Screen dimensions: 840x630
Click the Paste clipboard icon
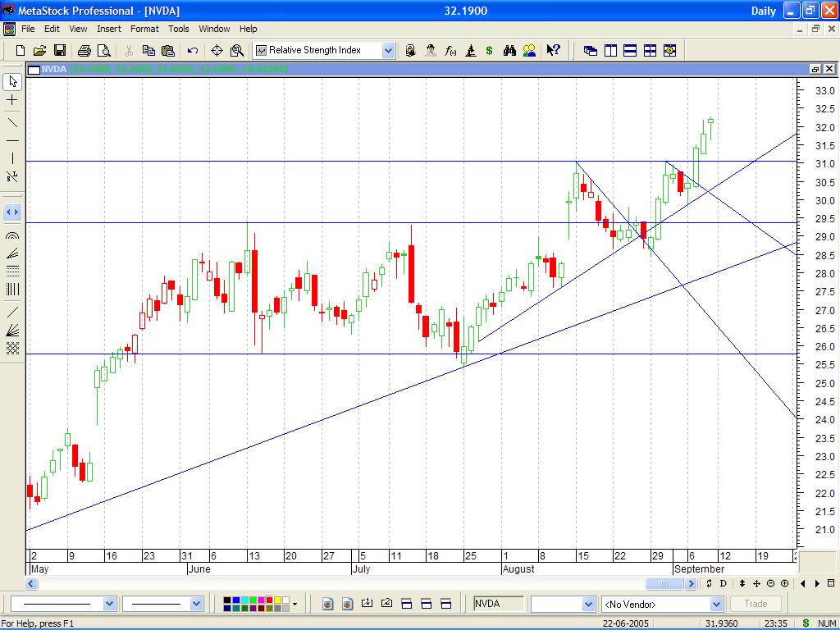[168, 50]
